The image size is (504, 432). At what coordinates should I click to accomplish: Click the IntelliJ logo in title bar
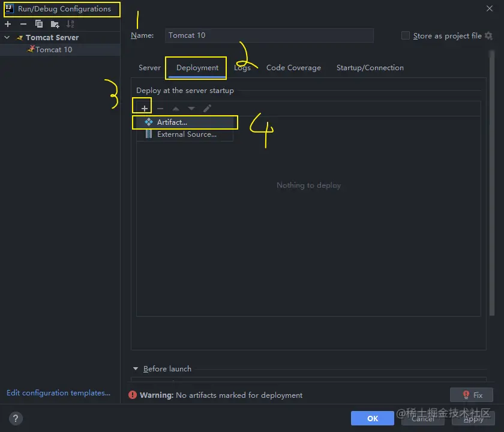click(x=9, y=8)
